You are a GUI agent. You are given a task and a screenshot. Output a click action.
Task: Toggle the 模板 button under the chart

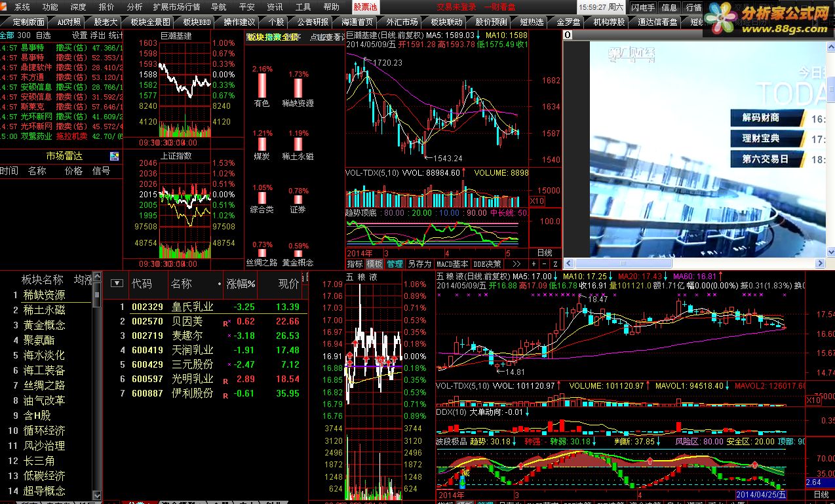(374, 263)
